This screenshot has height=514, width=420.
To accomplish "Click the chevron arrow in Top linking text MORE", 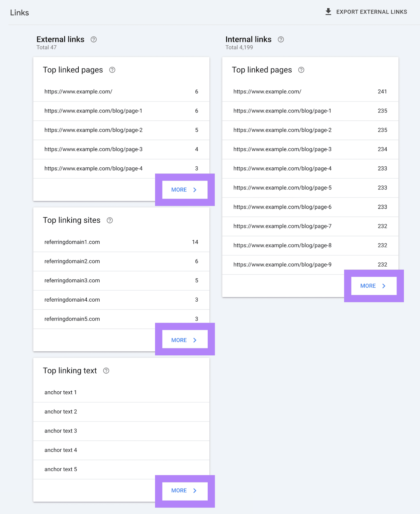I will click(x=195, y=491).
